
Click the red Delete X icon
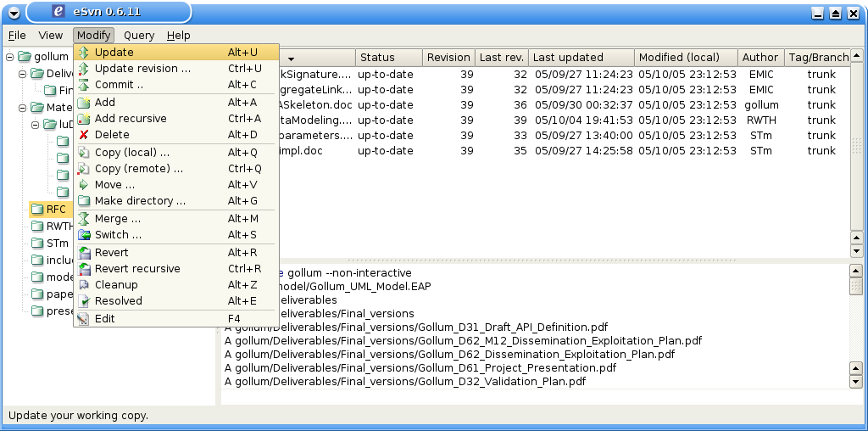coord(84,135)
